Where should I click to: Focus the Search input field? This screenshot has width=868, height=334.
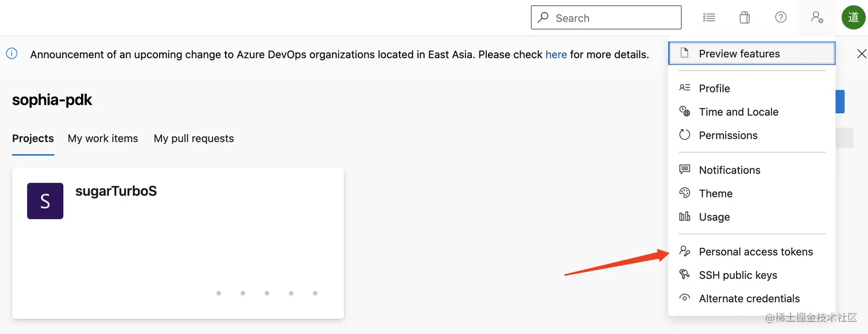point(606,18)
